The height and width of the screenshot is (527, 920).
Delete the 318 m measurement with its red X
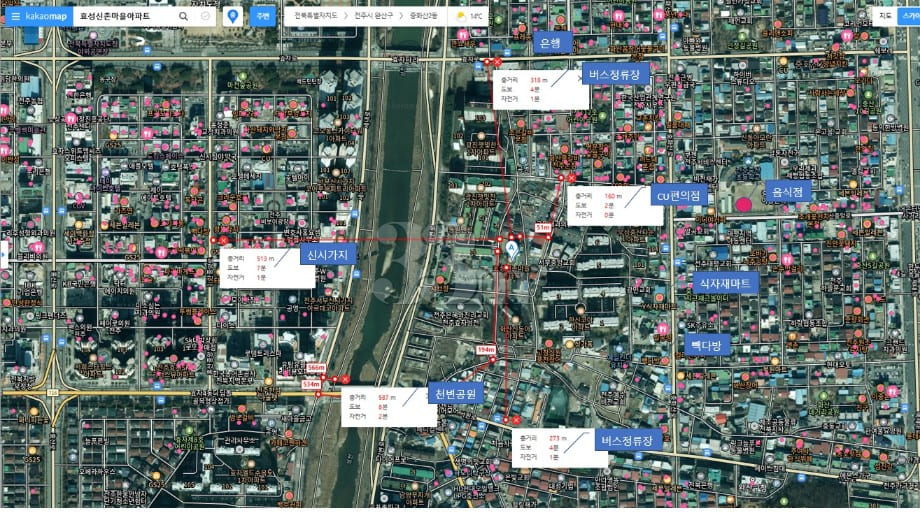pos(497,62)
